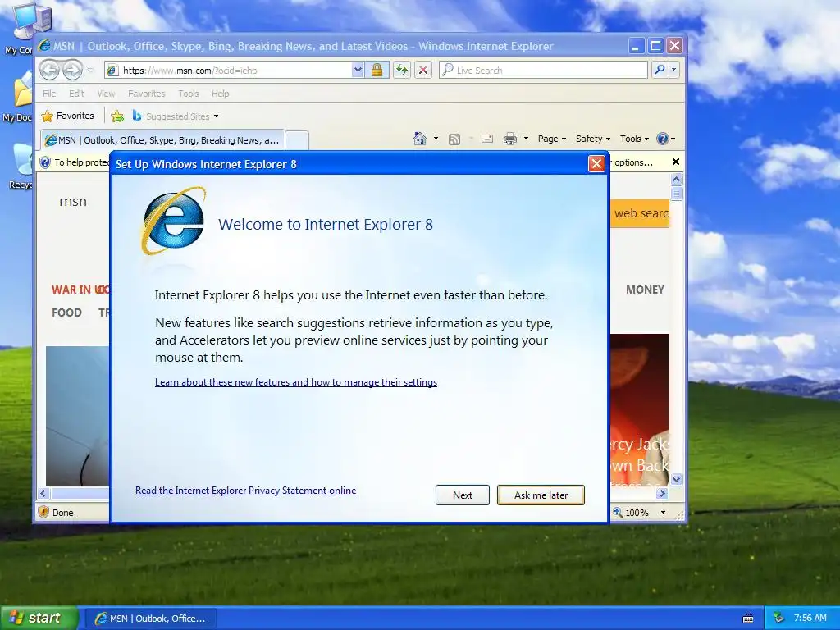Screen dimensions: 840x630
Task: Expand the Home button dropdown arrow
Action: pos(436,139)
